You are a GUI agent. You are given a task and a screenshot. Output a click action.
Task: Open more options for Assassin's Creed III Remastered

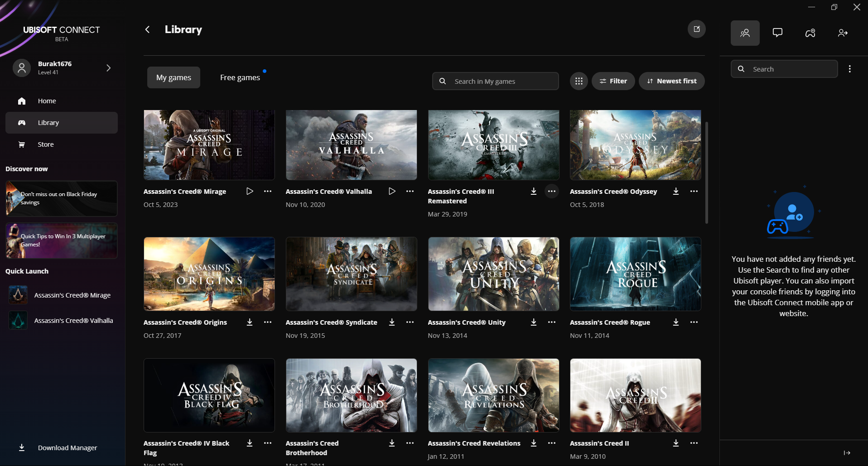pos(552,191)
